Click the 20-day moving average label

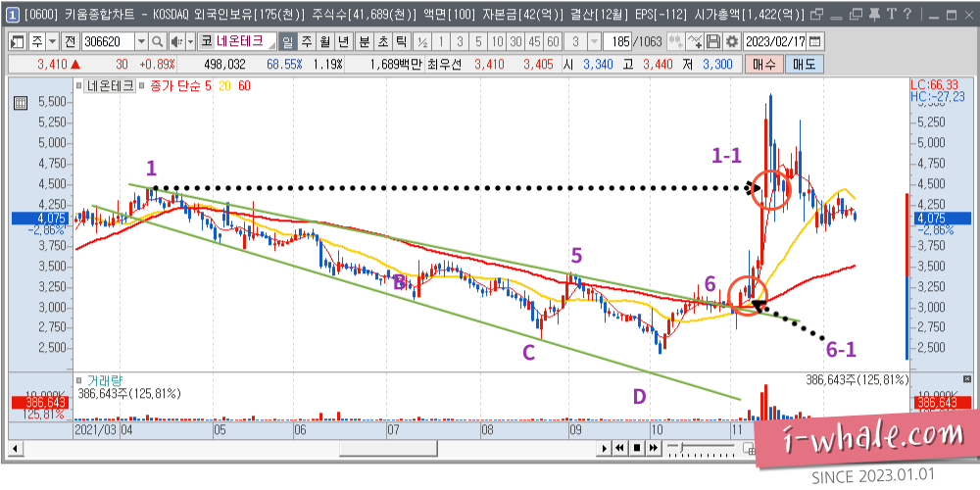click(x=223, y=86)
